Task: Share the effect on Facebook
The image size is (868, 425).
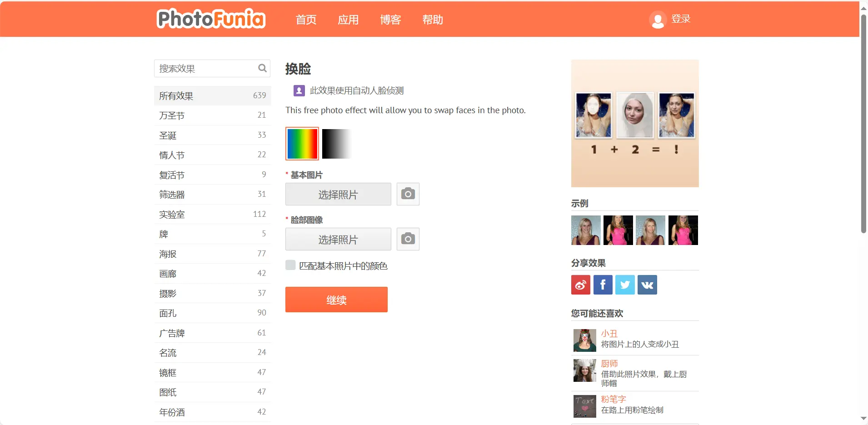Action: tap(603, 285)
